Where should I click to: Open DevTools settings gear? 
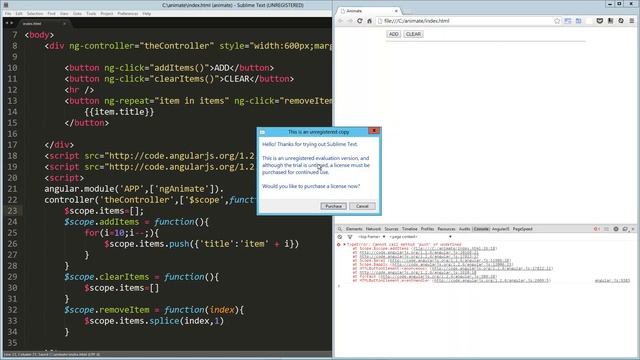coord(616,229)
